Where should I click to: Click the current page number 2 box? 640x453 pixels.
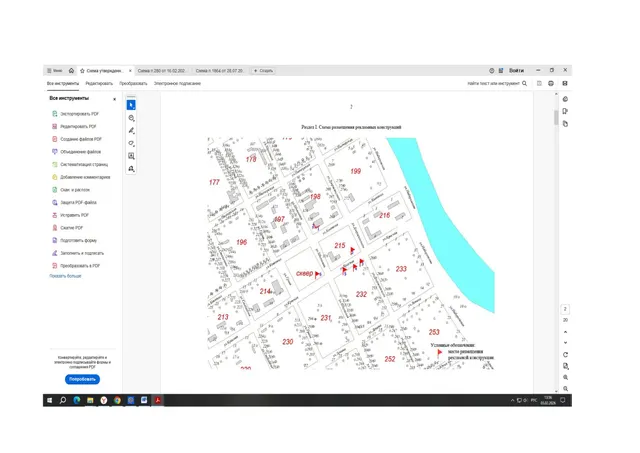coord(565,309)
